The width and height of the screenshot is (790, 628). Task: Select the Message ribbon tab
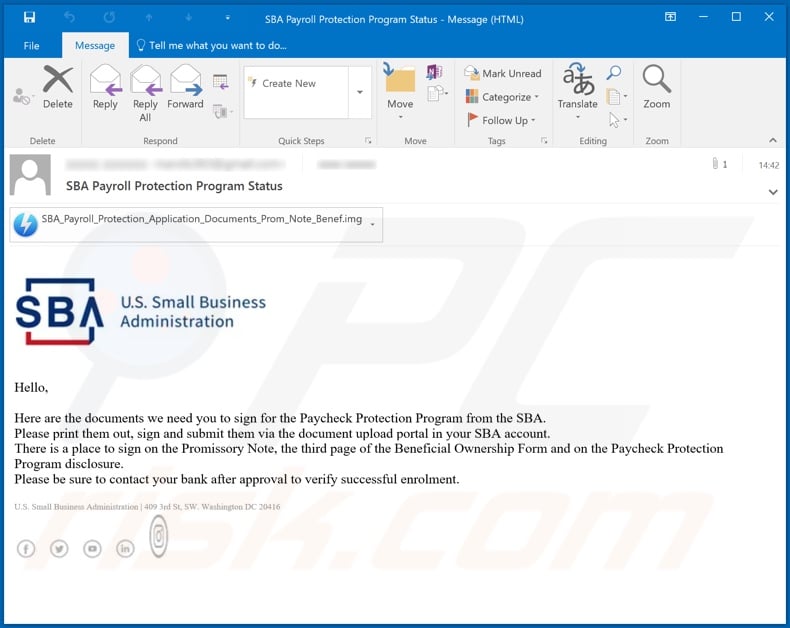point(95,45)
